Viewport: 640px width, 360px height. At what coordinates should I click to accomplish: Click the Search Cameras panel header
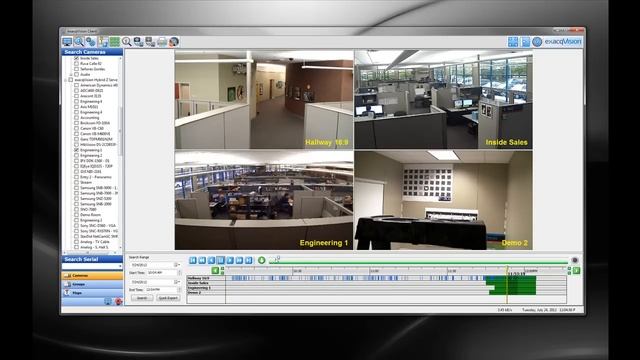[92, 52]
